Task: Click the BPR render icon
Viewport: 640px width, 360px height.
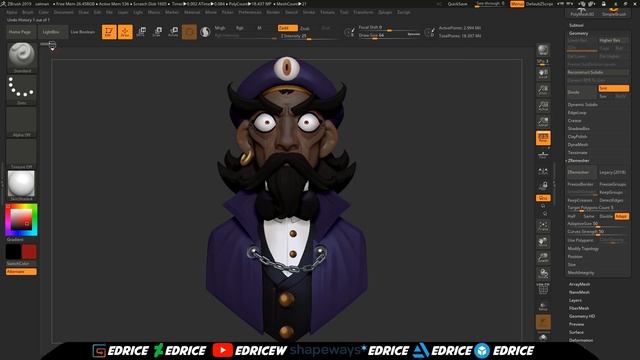Action: (543, 50)
